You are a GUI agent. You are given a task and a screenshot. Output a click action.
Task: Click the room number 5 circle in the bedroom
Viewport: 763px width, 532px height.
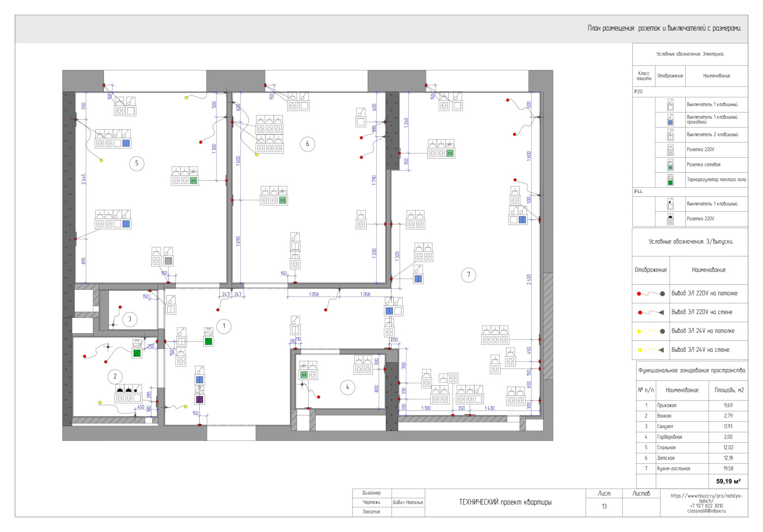(137, 164)
